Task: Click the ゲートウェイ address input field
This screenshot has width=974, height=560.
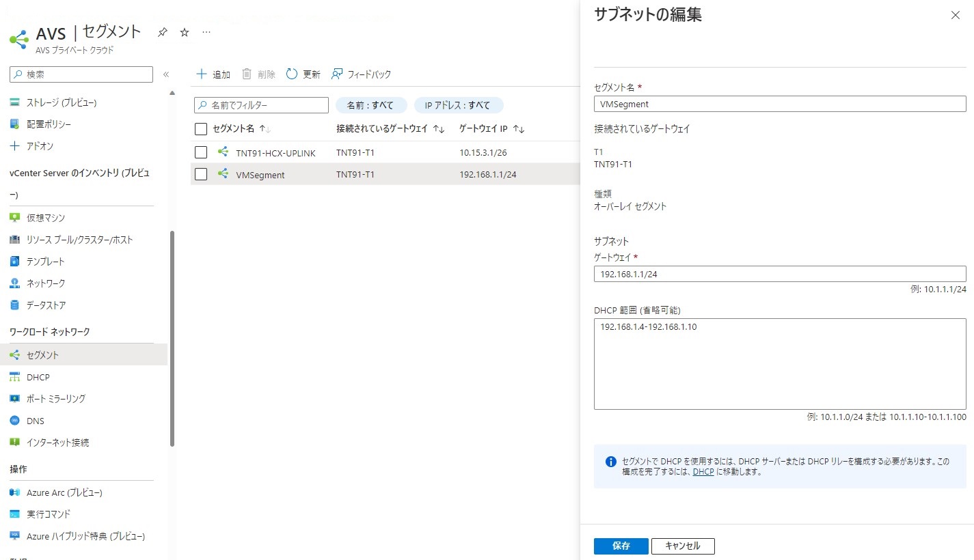Action: 779,274
